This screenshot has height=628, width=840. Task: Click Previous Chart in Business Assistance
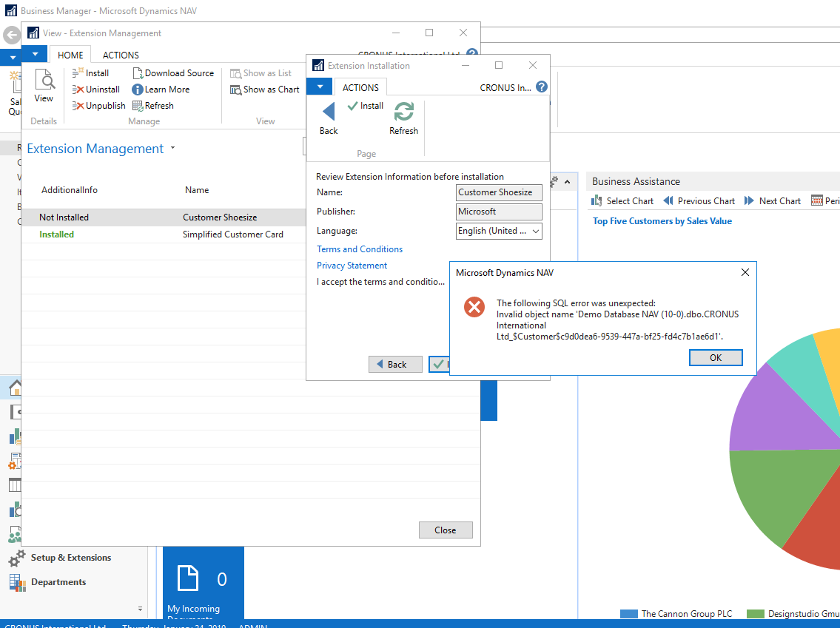coord(699,200)
